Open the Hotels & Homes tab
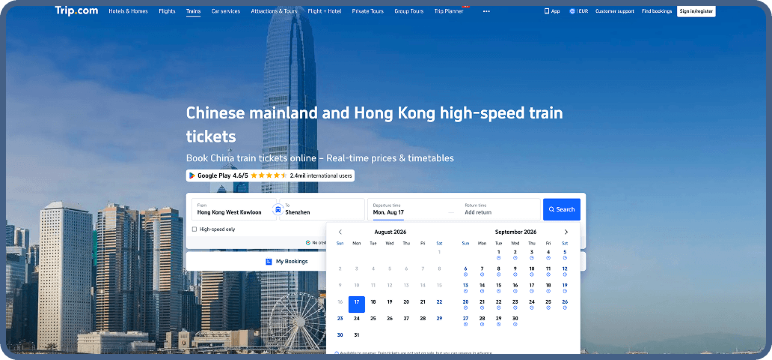 pos(128,11)
